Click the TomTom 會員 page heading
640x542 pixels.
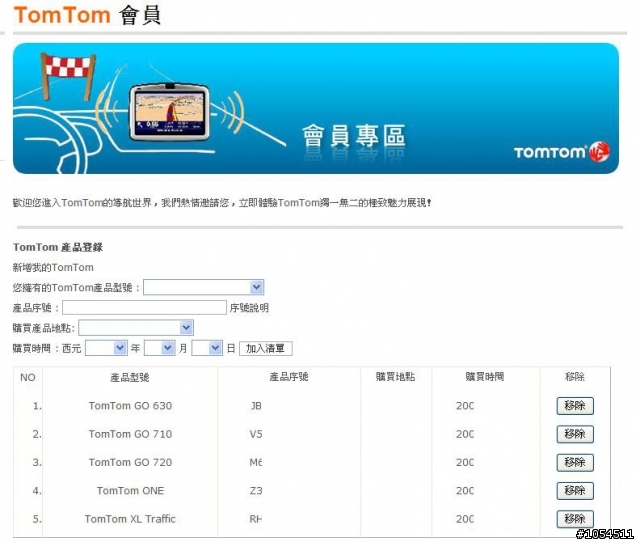[x=87, y=15]
